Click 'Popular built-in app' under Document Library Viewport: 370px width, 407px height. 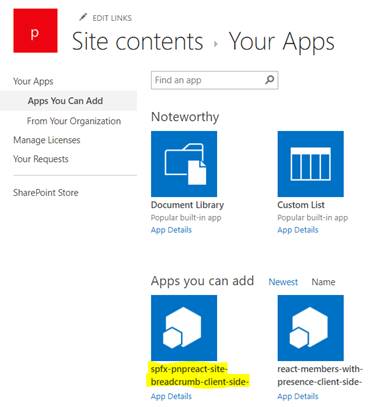(x=186, y=218)
